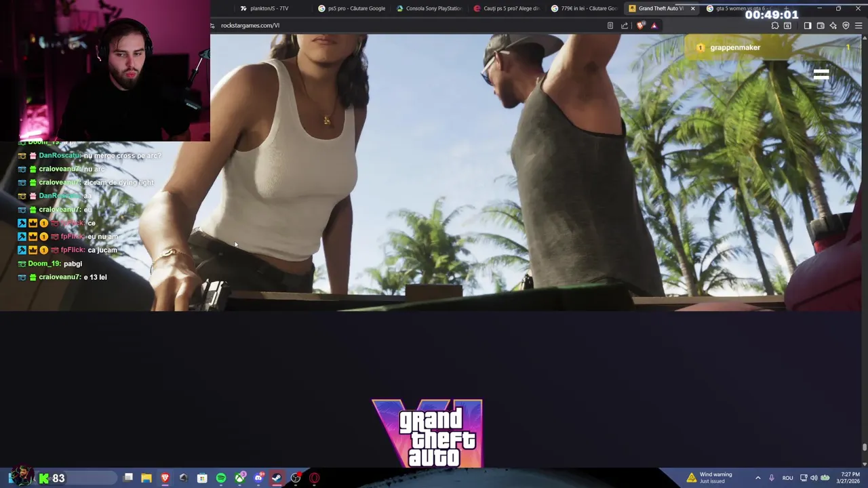Switch the ROU input language indicator
This screenshot has width=868, height=488.
[x=787, y=478]
